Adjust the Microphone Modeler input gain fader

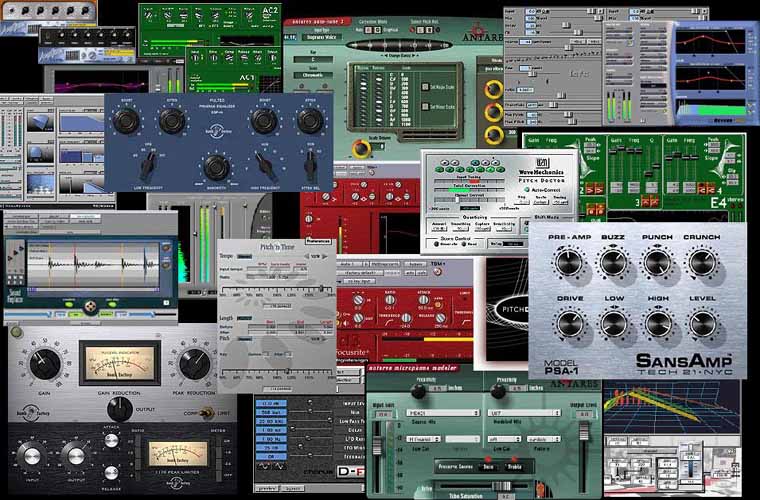coord(377,446)
